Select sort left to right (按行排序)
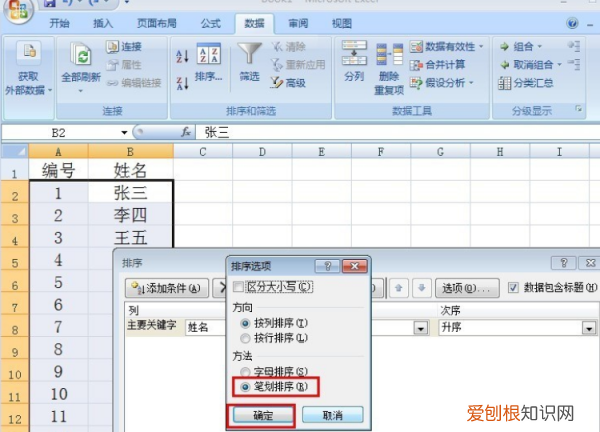Image resolution: width=600 pixels, height=432 pixels. click(245, 338)
